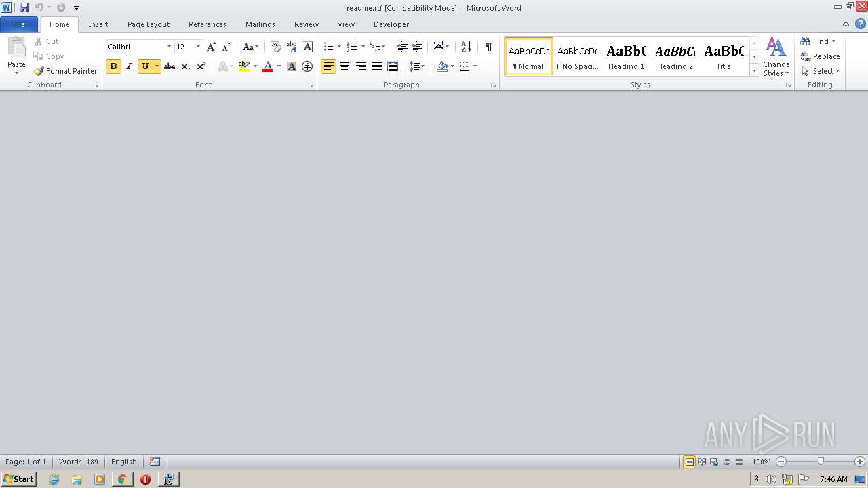
Task: Click the 100% zoom level
Action: tap(761, 462)
